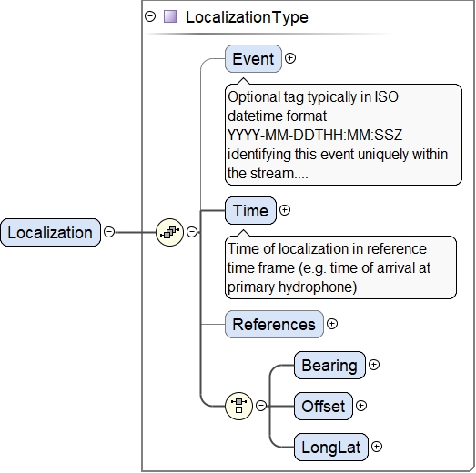Screen dimensions: 476x473
Task: Click the choice compositor icon near Offset
Action: tap(238, 406)
